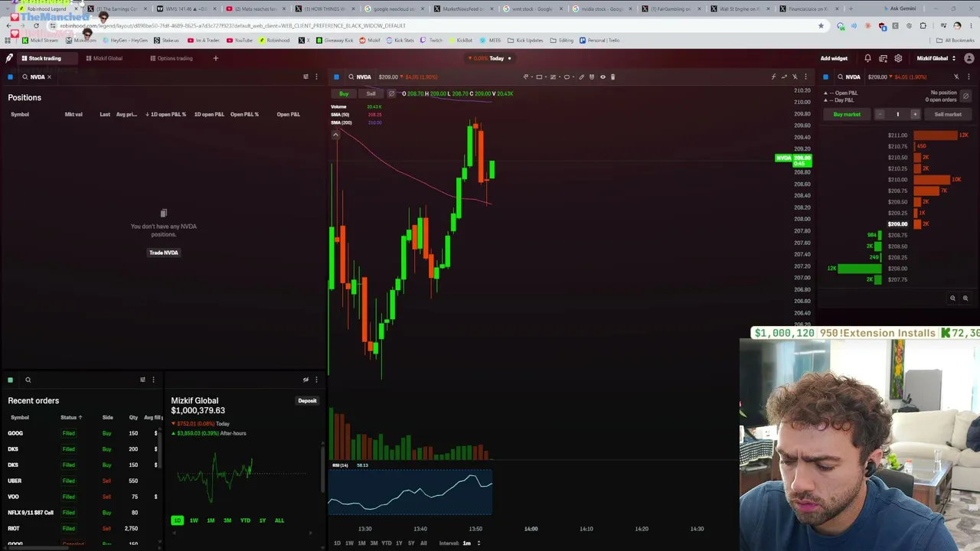Screen dimensions: 980x551
Task: Clear the NVDA symbol in the positions widget
Action: [50, 77]
